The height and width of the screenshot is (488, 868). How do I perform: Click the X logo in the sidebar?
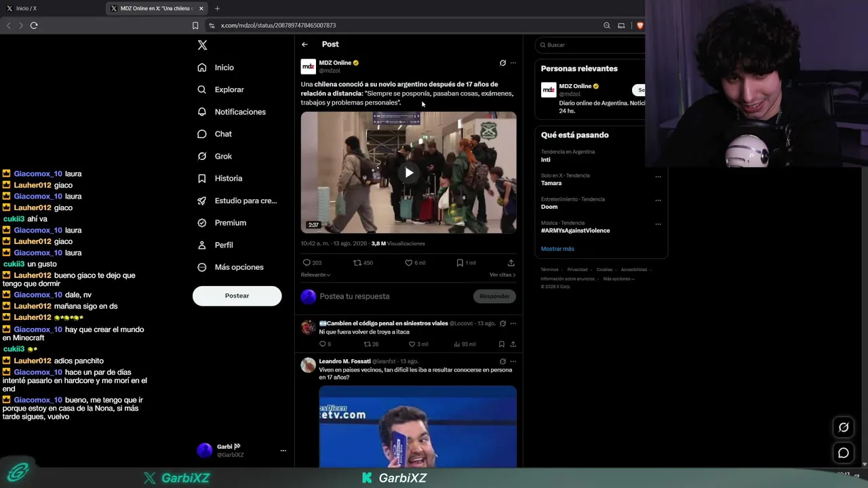[x=202, y=45]
